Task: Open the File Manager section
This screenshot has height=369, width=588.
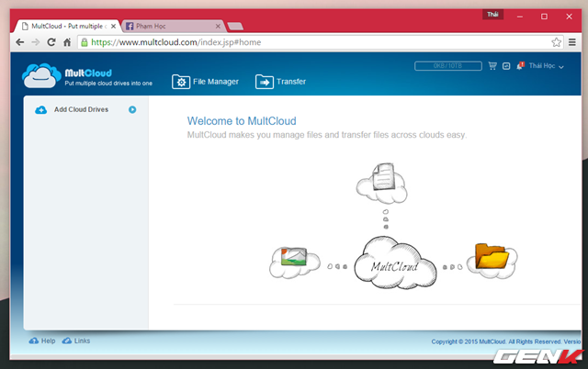Action: coord(205,82)
